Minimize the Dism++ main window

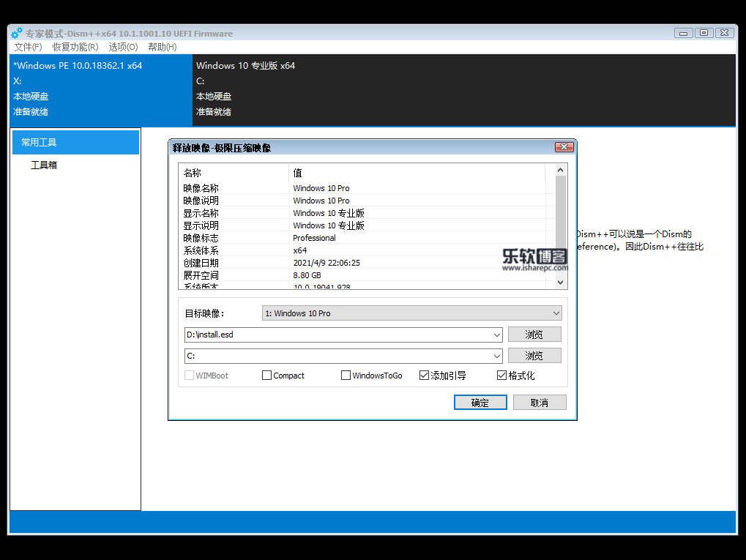point(683,33)
